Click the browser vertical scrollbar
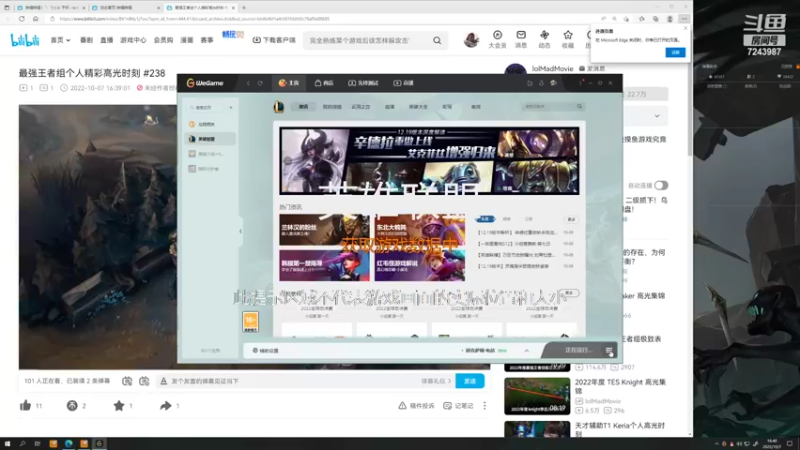Viewport: 800px width, 450px height. 690,92
